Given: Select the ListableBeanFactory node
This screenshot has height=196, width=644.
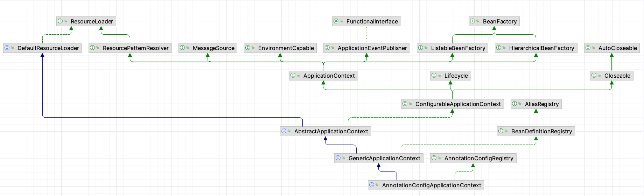Looking at the screenshot, I should tap(457, 48).
